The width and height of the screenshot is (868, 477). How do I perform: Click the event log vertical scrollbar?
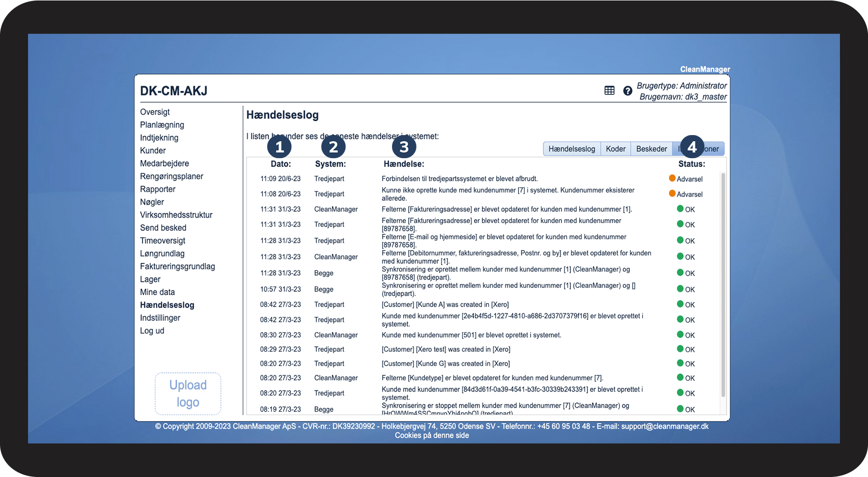[723, 285]
